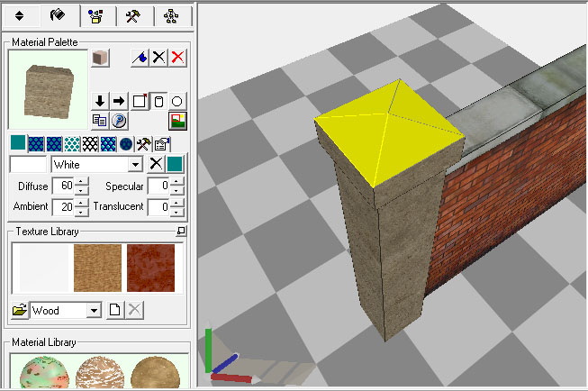Select the red marble texture thumbnail

click(149, 268)
